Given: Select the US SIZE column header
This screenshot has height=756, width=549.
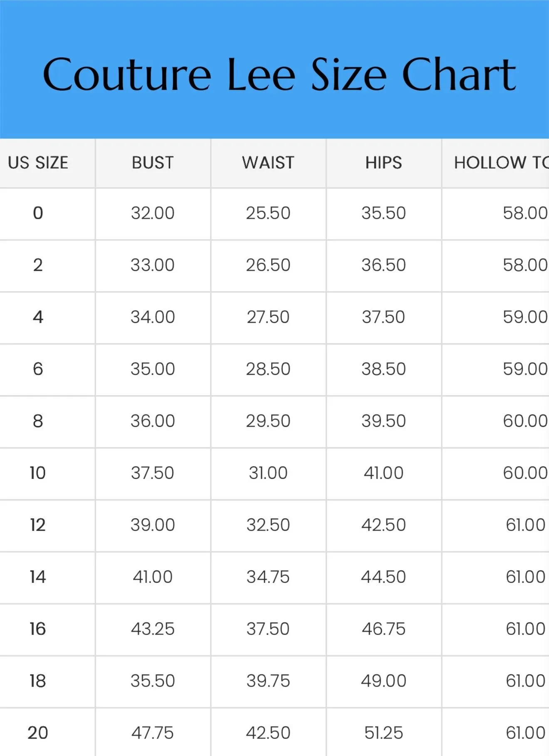Looking at the screenshot, I should click(x=38, y=163).
